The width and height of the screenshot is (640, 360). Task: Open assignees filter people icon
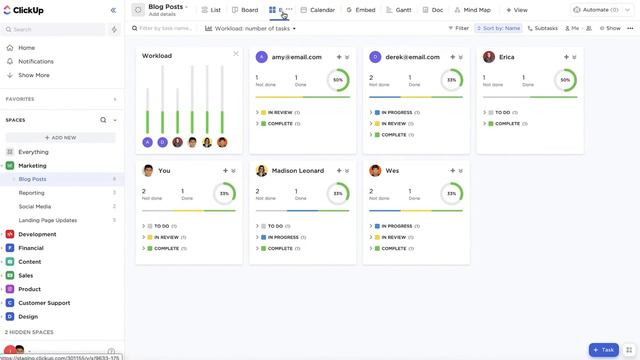(589, 28)
